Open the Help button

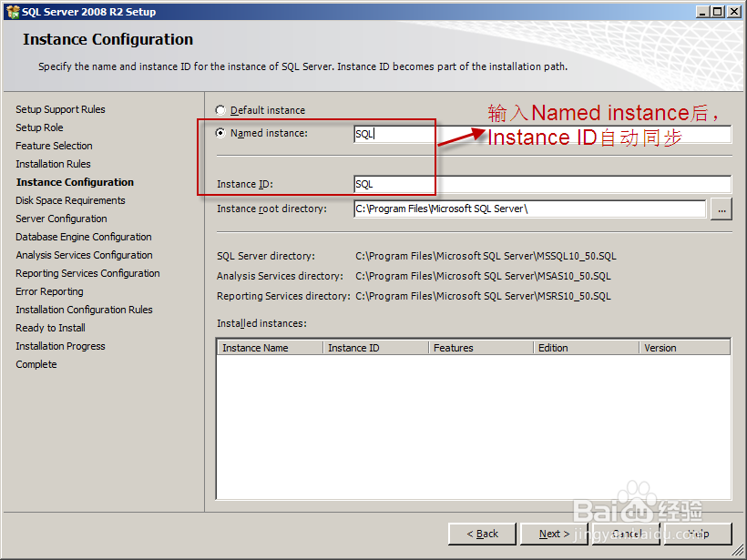tap(698, 534)
